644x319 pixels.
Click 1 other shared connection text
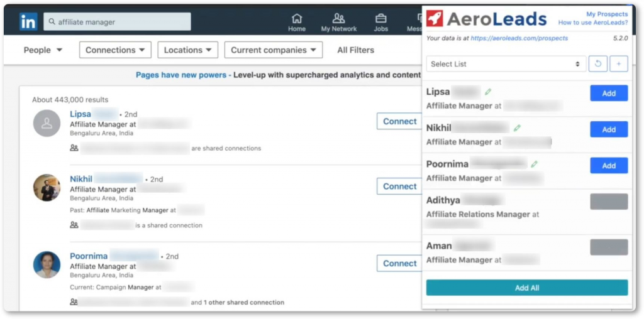[x=244, y=302]
